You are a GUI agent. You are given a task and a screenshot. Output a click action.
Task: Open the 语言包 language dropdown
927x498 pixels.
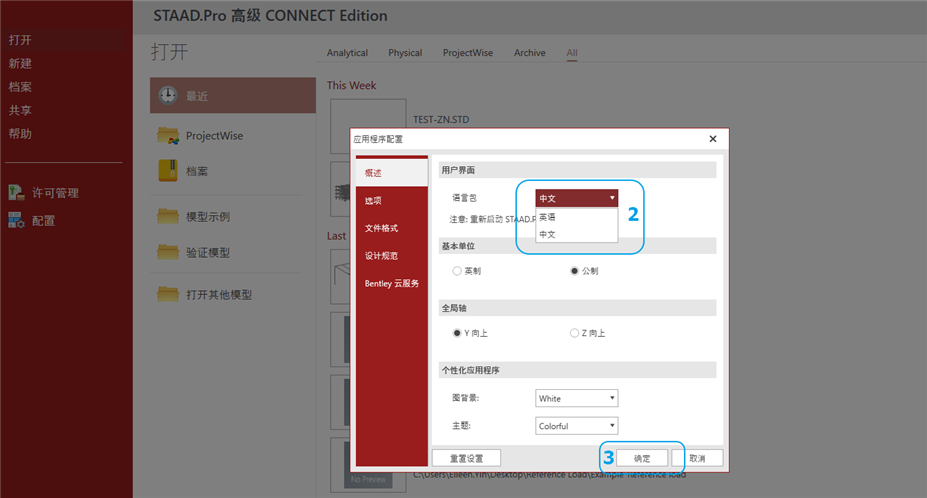coord(576,198)
